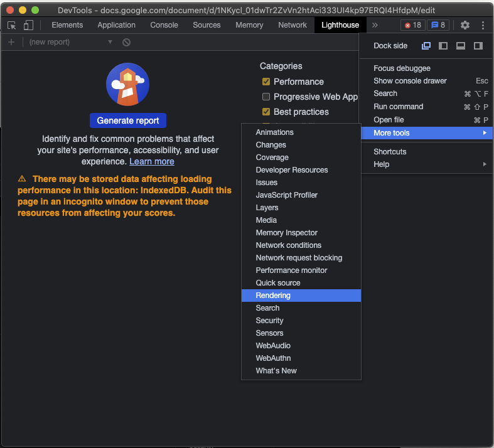Uncheck the Performance category checkbox

(x=266, y=82)
